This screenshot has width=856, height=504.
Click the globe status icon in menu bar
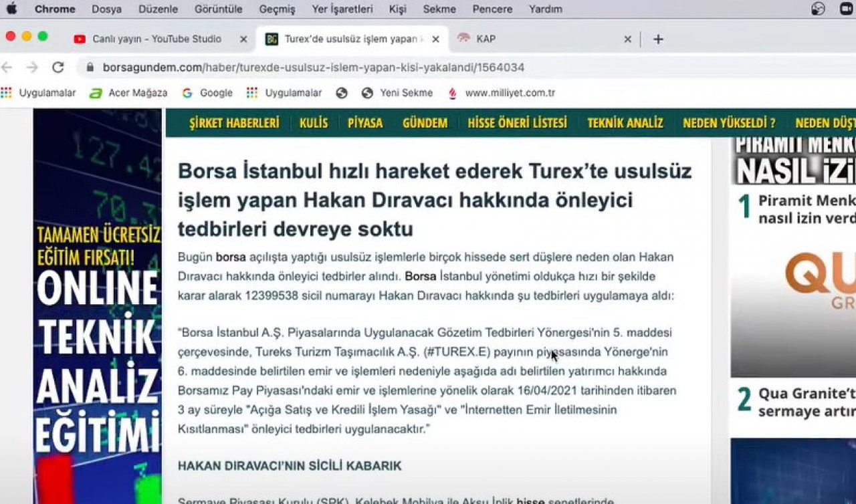point(818,9)
